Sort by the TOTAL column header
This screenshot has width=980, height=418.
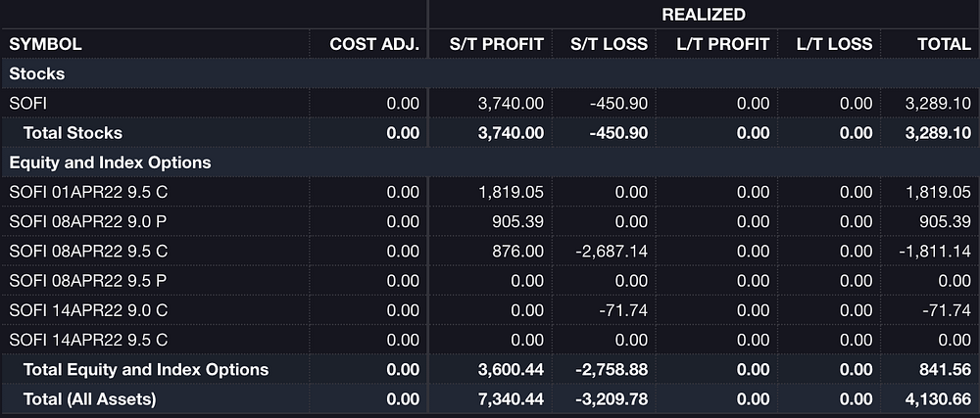pos(944,44)
